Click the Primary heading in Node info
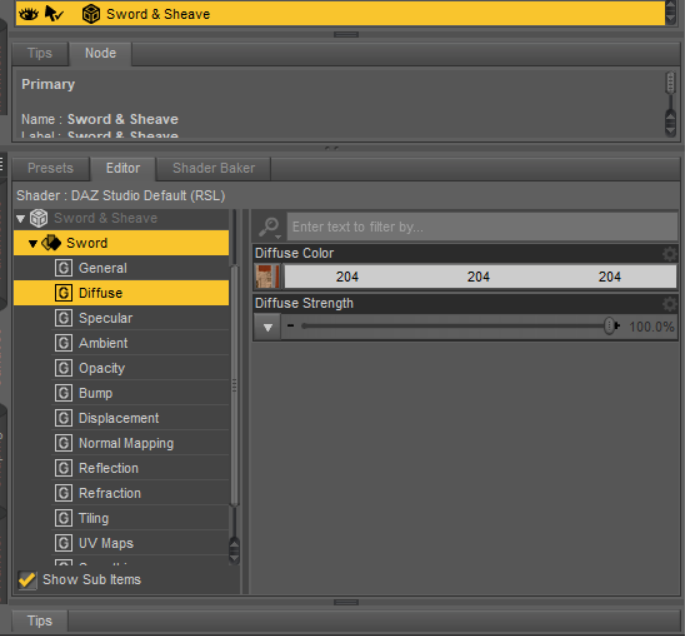Viewport: 685px width, 636px height. [48, 84]
